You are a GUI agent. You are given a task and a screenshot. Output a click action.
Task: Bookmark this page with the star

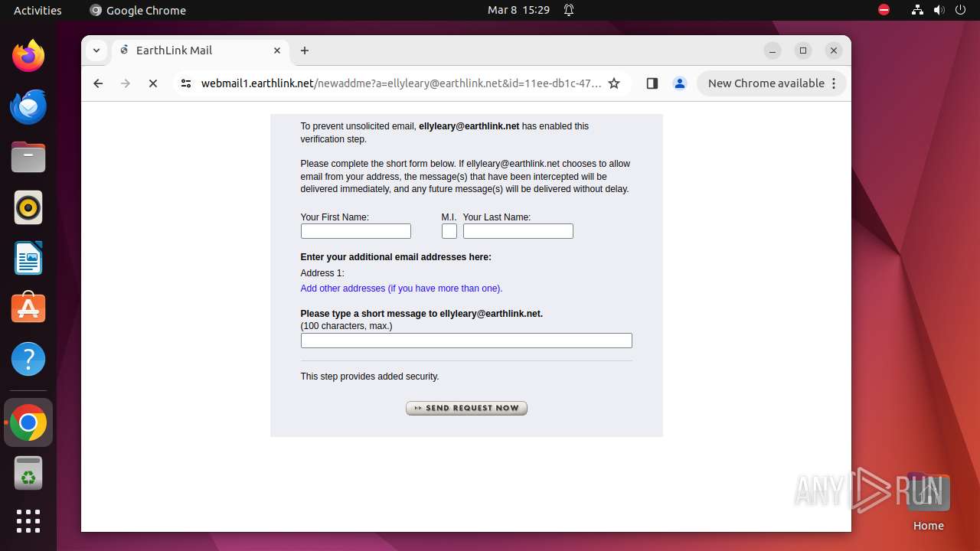click(614, 83)
